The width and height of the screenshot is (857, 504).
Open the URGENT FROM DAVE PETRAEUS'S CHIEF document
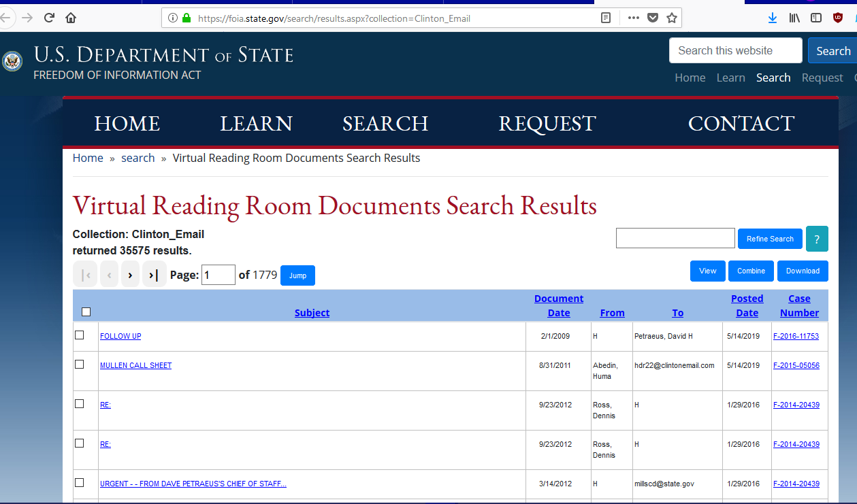tap(193, 484)
